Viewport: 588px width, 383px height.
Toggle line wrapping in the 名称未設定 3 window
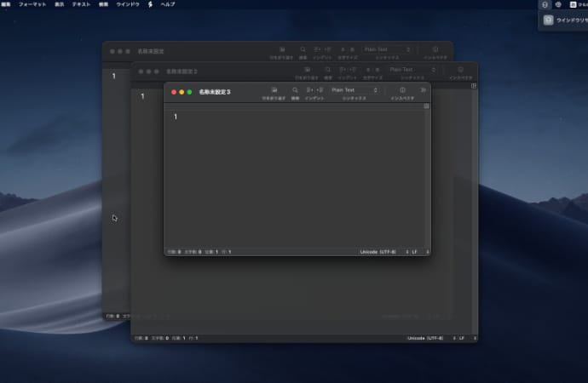click(274, 90)
